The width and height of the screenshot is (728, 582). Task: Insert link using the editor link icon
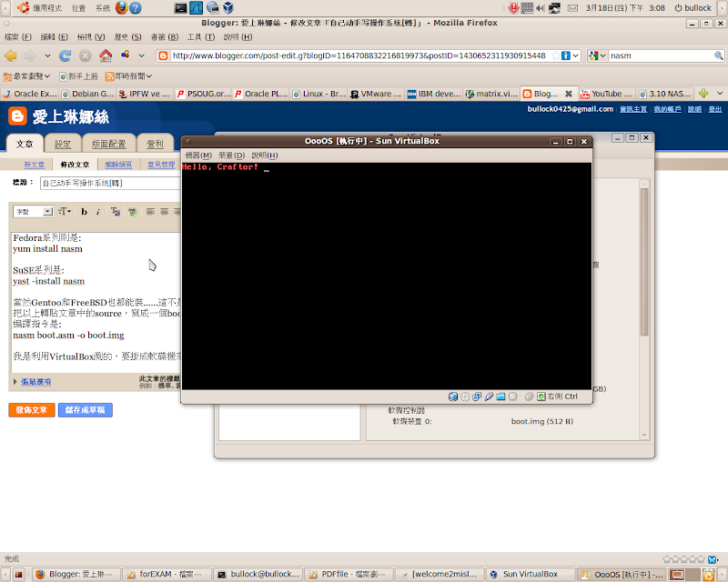(133, 212)
